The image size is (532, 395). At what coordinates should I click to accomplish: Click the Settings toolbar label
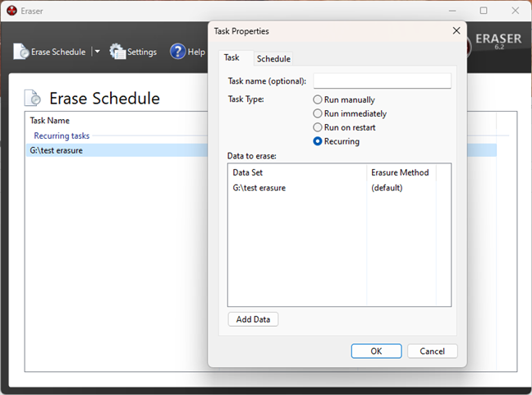click(x=142, y=52)
